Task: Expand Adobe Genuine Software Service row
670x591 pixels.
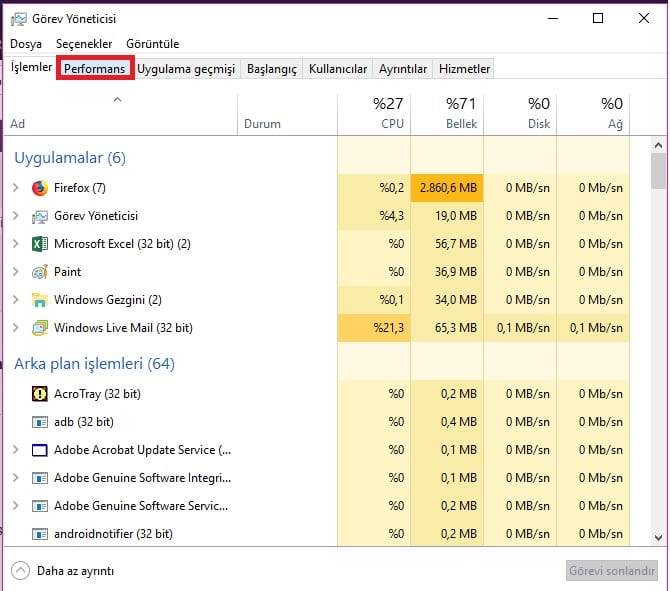Action: [16, 506]
